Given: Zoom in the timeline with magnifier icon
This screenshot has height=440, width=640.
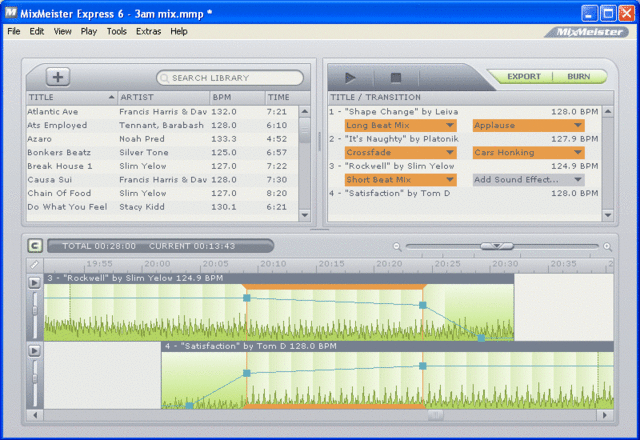Looking at the screenshot, I should (607, 247).
